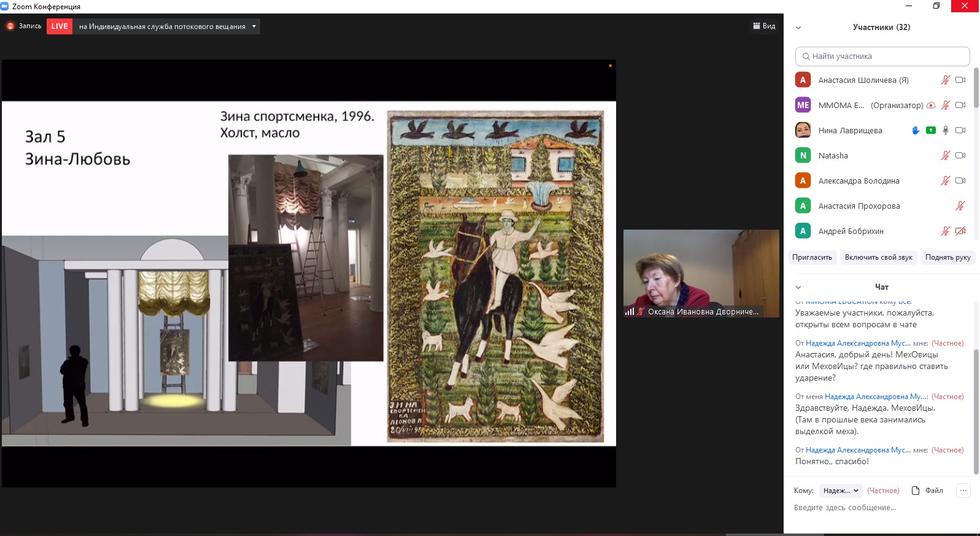Open the Вид view menu
The image size is (980, 536).
[x=764, y=26]
